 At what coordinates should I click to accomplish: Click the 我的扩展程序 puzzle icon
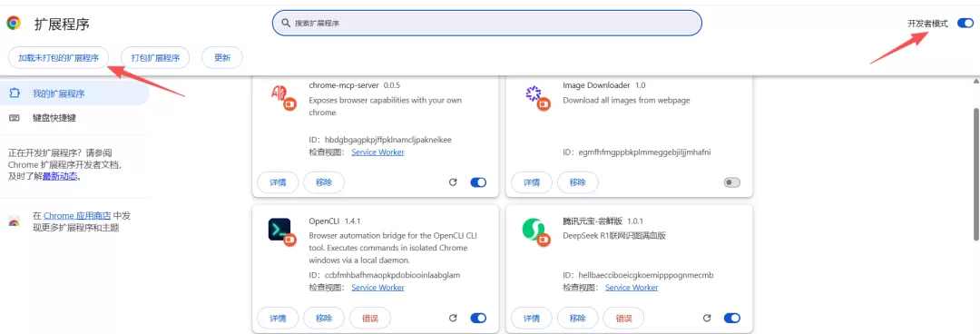(15, 93)
